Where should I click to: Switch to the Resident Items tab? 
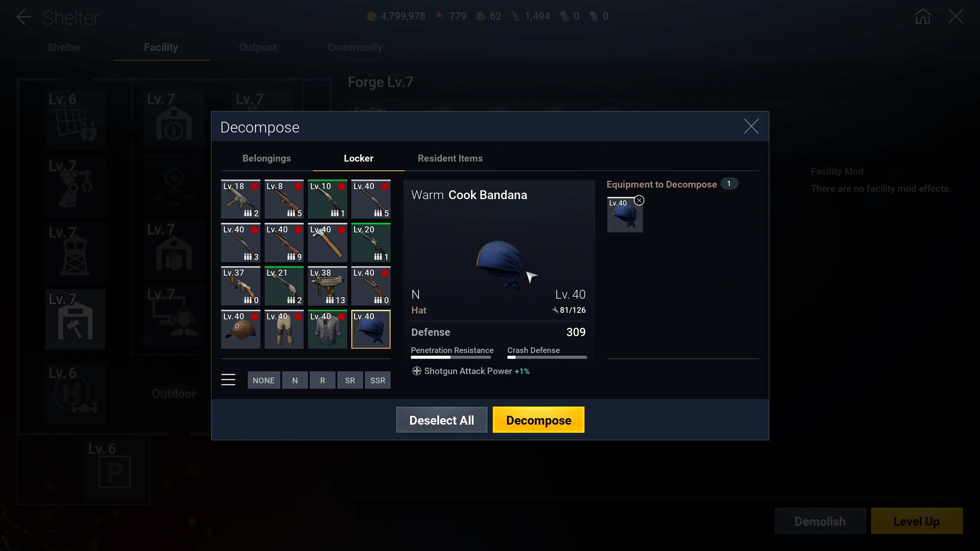[450, 158]
